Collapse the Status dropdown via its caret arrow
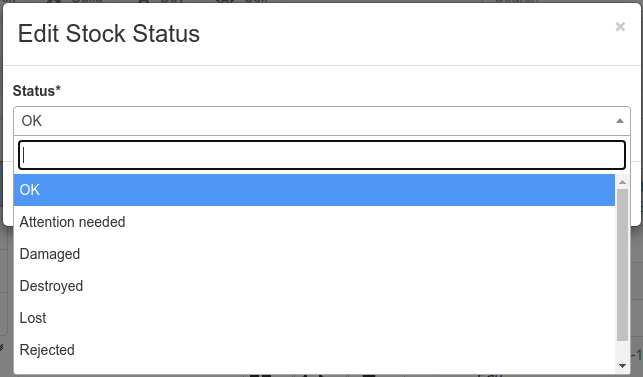The image size is (643, 377). pyautogui.click(x=620, y=121)
